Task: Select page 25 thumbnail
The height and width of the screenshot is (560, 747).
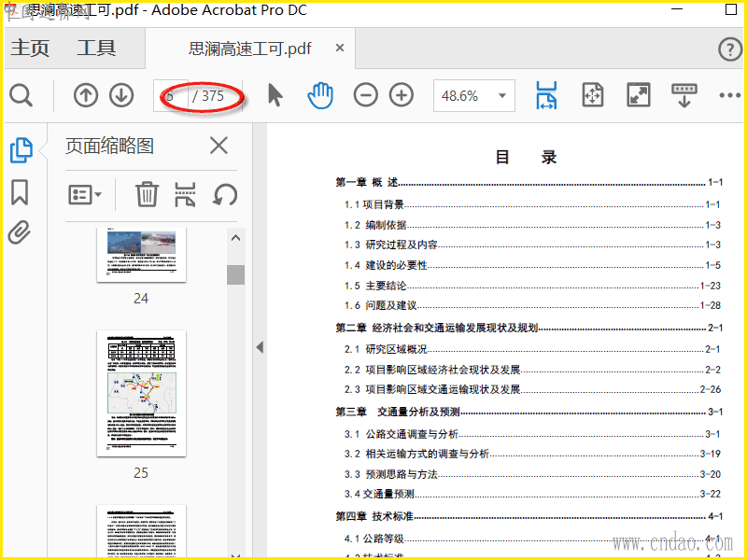Action: [141, 393]
